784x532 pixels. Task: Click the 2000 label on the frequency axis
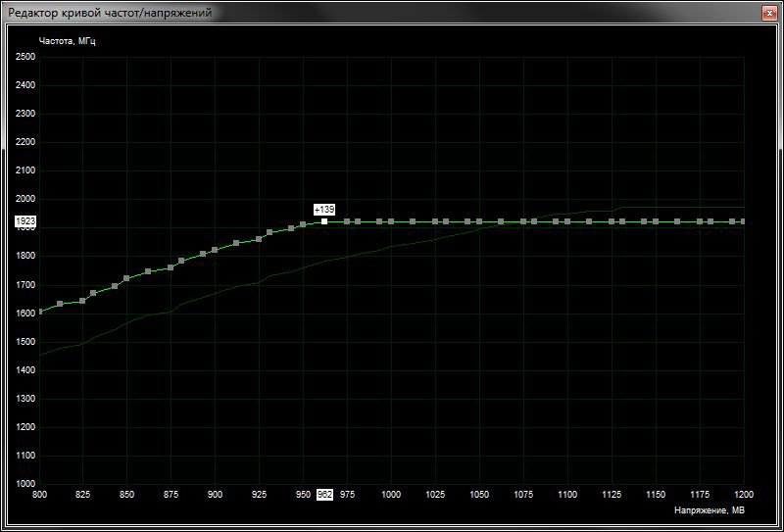coord(25,199)
